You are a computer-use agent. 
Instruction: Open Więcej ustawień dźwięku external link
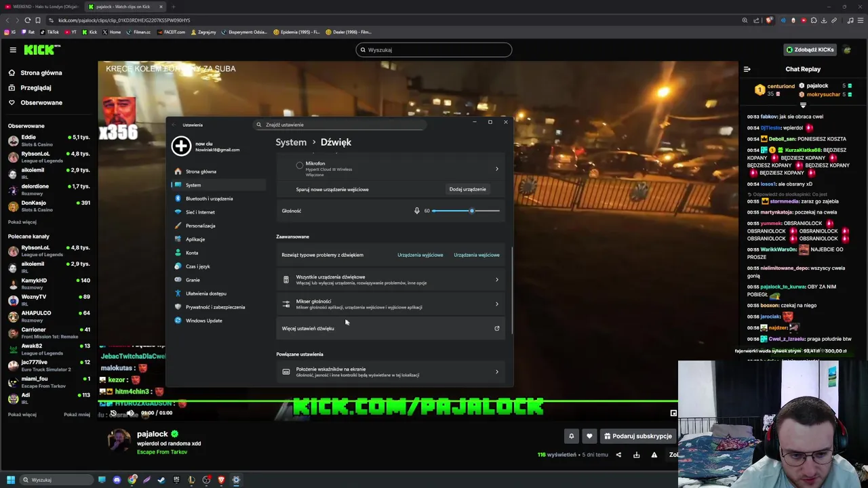click(391, 328)
